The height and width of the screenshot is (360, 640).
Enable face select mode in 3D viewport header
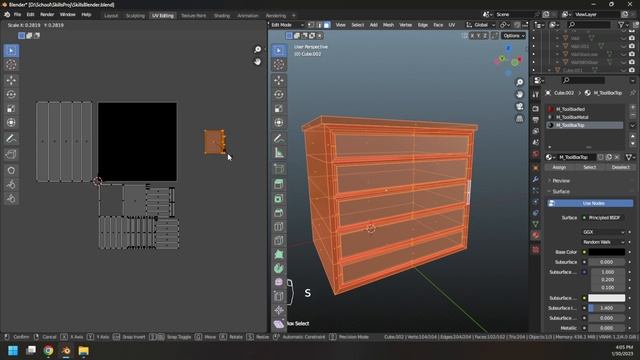click(x=327, y=25)
